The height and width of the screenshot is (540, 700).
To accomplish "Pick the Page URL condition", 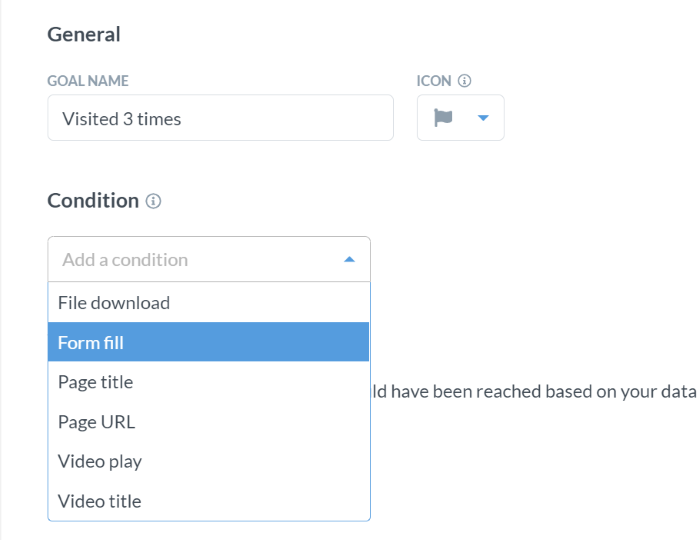I will click(x=96, y=422).
